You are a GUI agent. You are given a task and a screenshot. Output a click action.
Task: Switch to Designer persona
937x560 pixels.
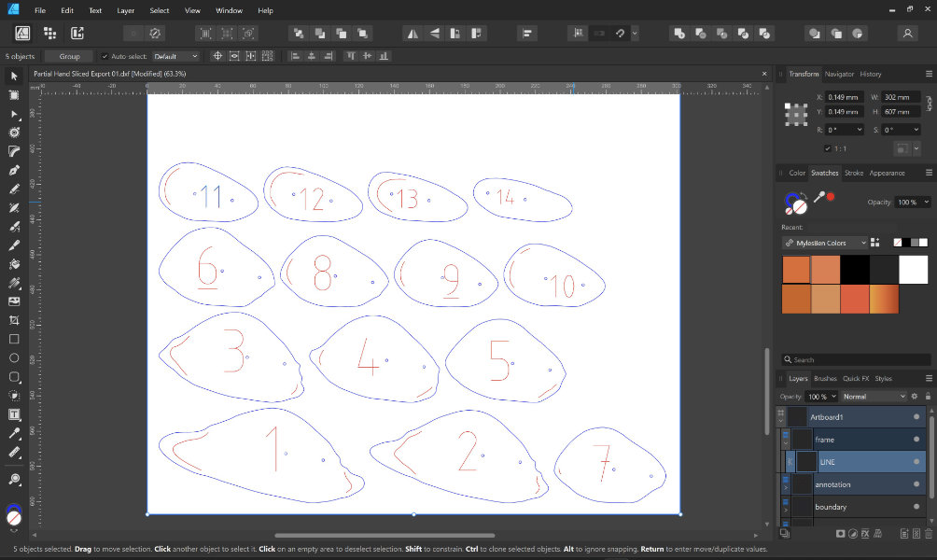point(22,34)
